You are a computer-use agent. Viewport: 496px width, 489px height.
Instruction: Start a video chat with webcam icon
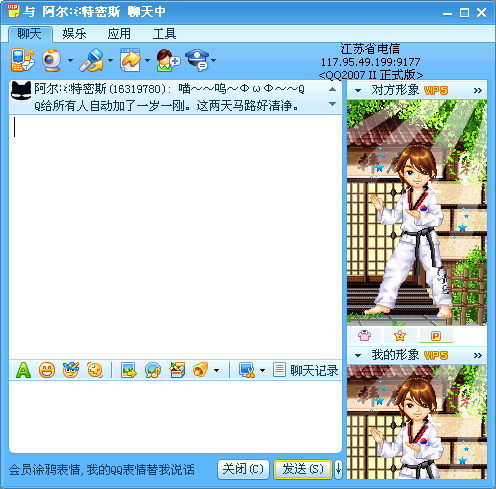[52, 60]
